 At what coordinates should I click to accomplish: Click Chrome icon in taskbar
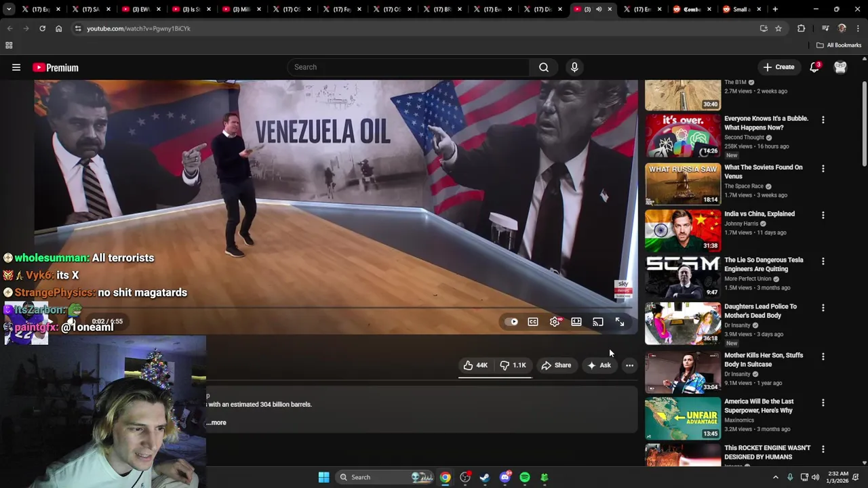click(x=445, y=477)
